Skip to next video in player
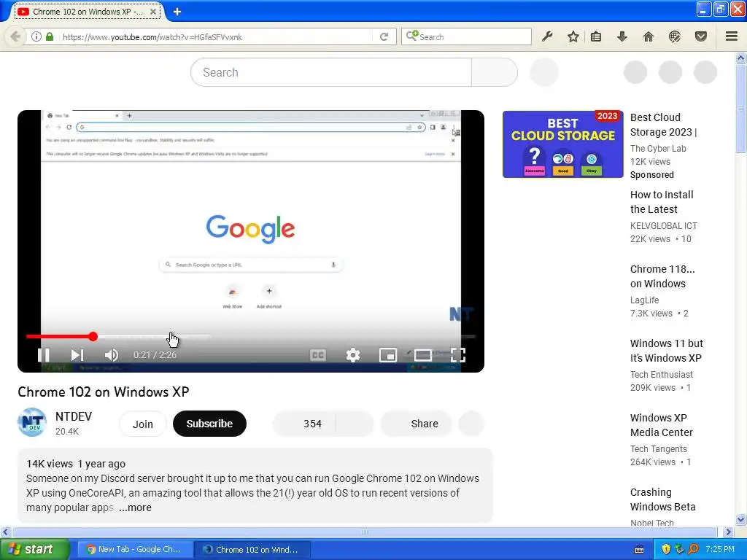This screenshot has height=560, width=747. click(77, 355)
